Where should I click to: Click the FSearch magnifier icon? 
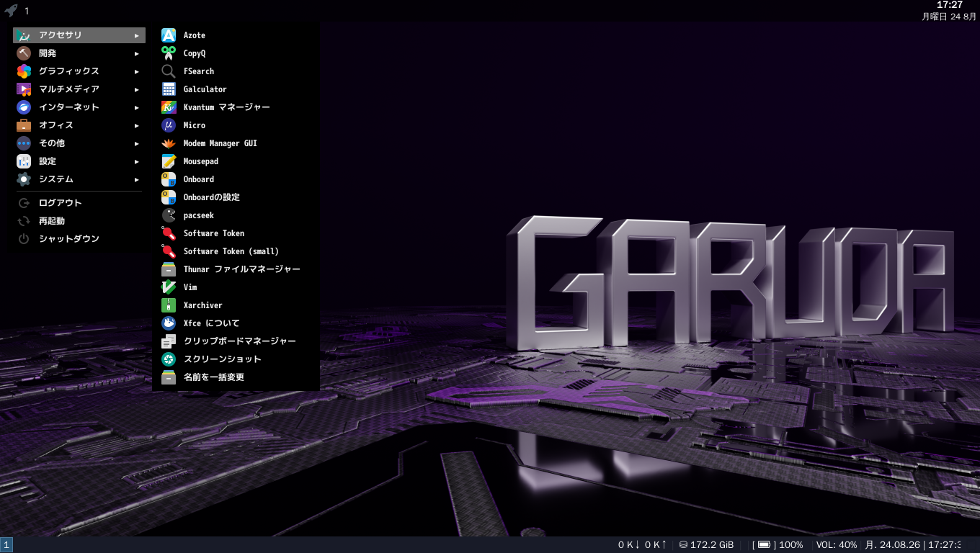click(x=169, y=71)
